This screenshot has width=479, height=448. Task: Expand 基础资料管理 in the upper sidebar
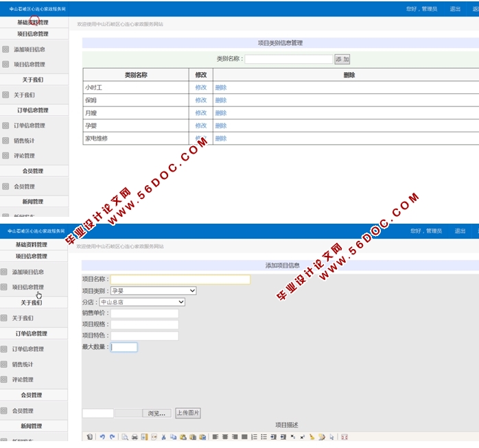(x=33, y=22)
